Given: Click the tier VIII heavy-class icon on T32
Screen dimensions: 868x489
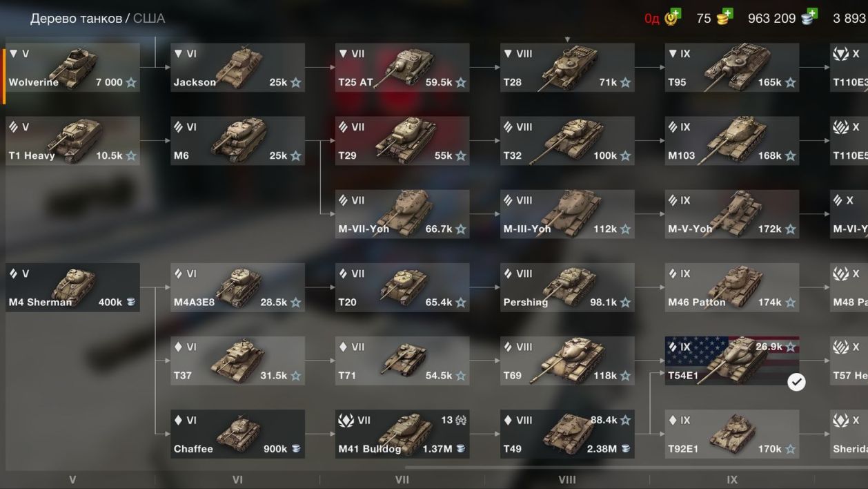Looking at the screenshot, I should [x=509, y=127].
